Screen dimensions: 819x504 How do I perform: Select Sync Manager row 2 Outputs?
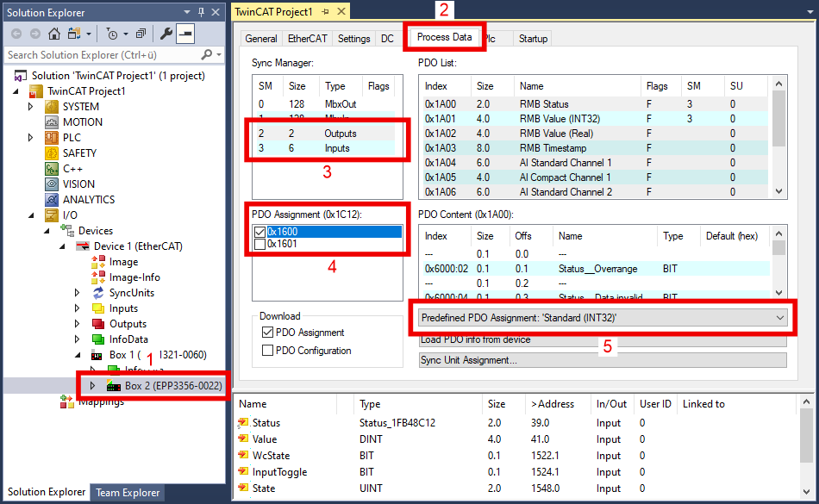click(327, 134)
